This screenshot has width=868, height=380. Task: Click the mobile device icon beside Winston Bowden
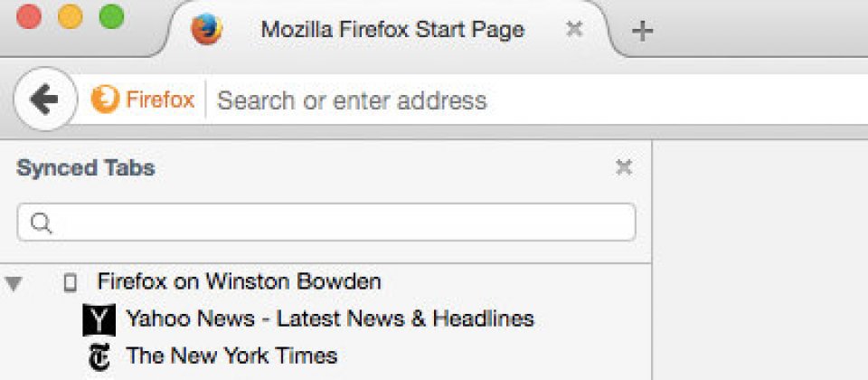pos(70,282)
